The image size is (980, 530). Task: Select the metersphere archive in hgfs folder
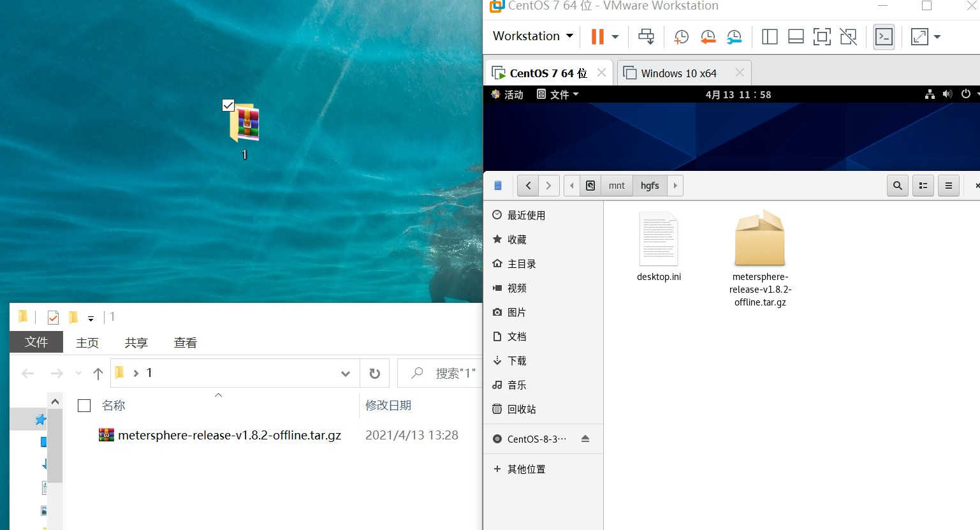760,258
